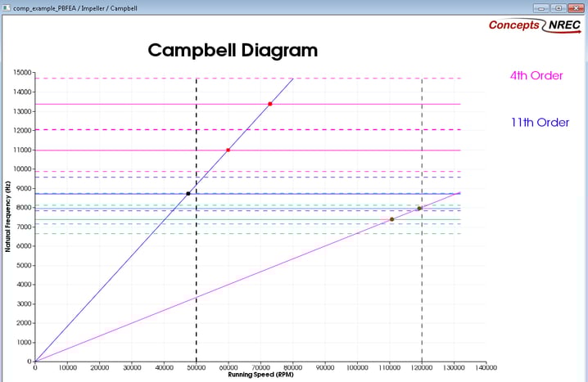
Task: Click the window icon in title bar
Action: pyautogui.click(x=7, y=7)
